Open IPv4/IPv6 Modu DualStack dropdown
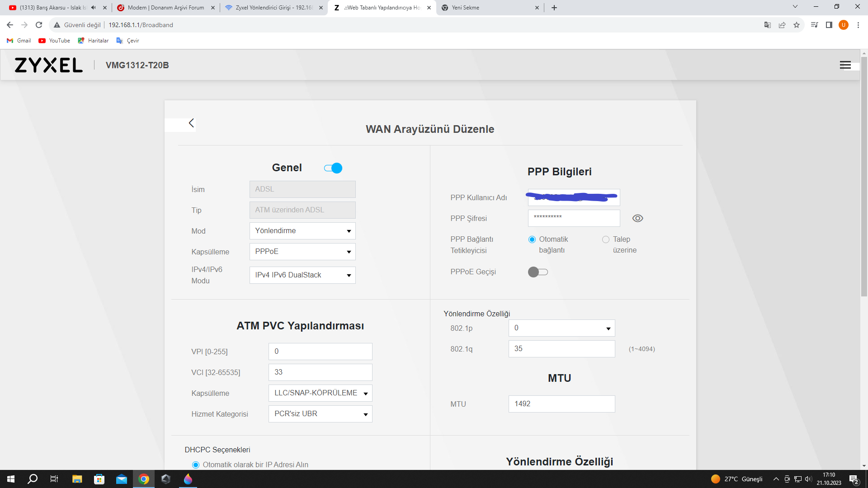 tap(302, 275)
